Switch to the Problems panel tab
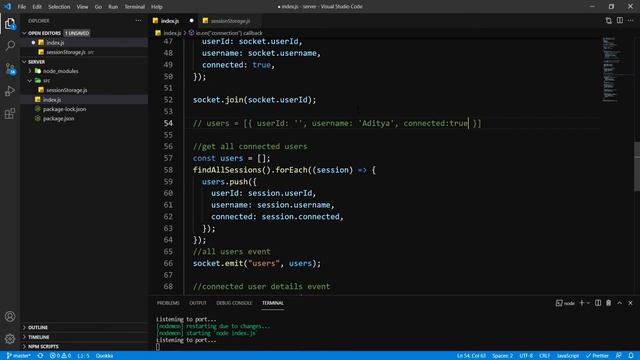Image resolution: width=640 pixels, height=360 pixels. pos(168,303)
